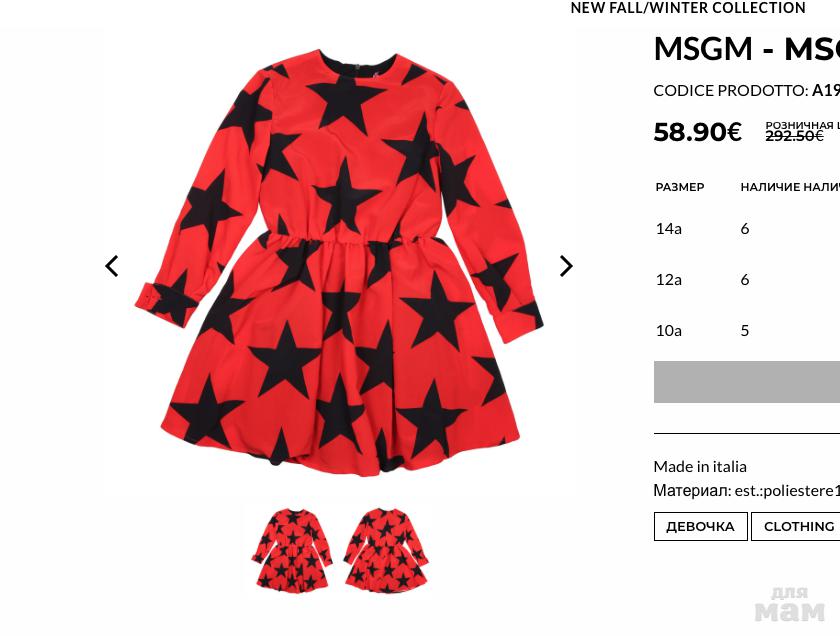The image size is (840, 636).
Task: Click the main red star dress image
Action: pyautogui.click(x=339, y=261)
